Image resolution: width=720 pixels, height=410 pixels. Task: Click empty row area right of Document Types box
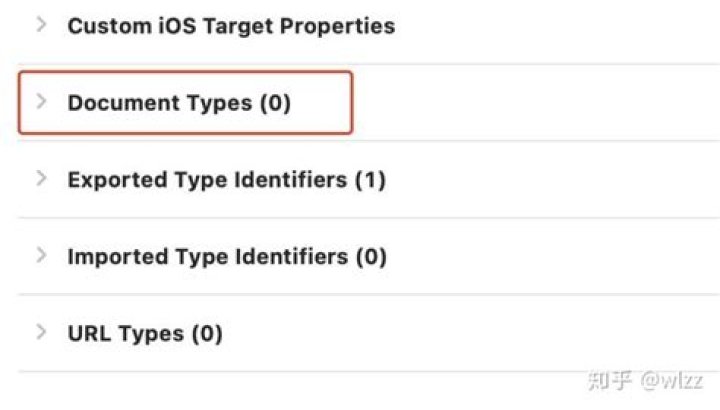[530, 103]
